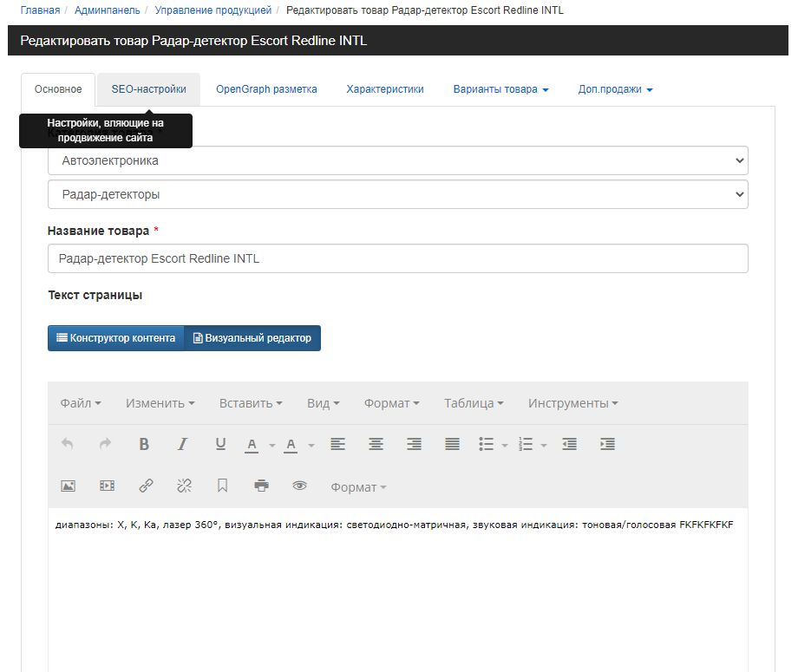
Task: Align text to the left
Action: click(x=338, y=444)
